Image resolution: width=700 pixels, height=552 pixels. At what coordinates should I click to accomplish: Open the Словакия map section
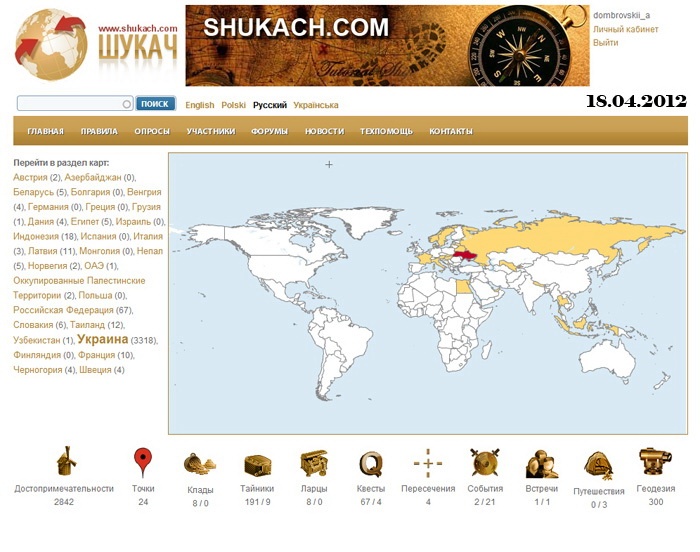pos(33,325)
